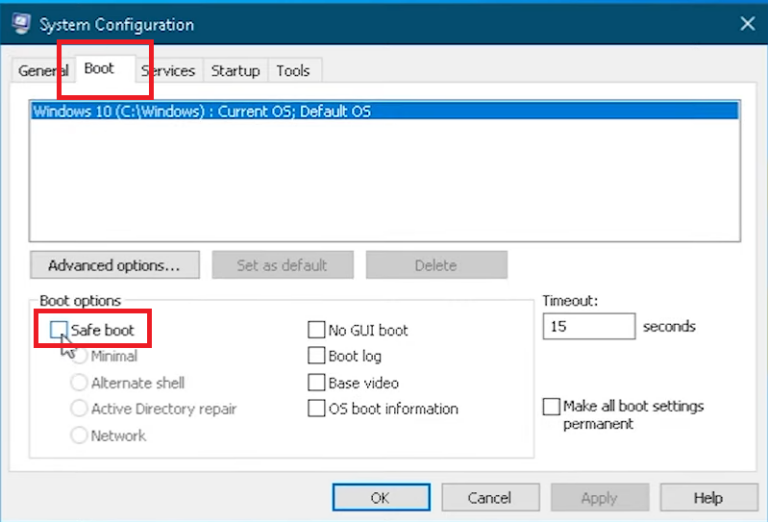The width and height of the screenshot is (768, 522).
Task: Enable the Safe boot checkbox
Action: click(58, 330)
